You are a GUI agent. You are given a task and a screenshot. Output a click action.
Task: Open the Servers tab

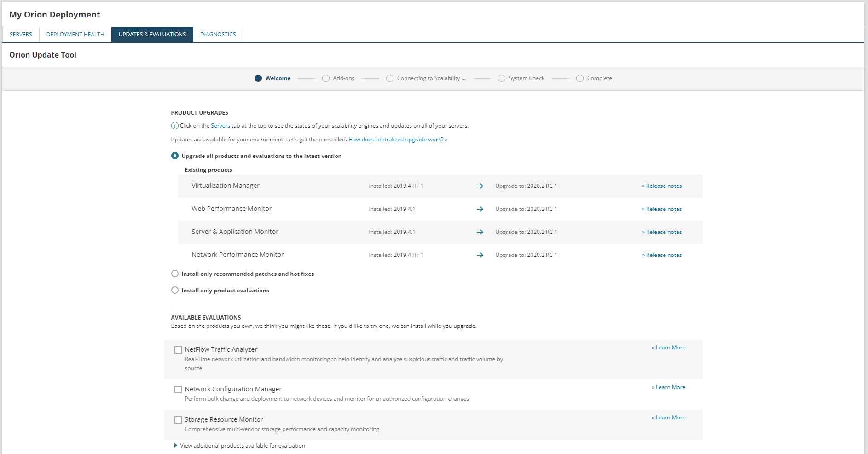21,35
